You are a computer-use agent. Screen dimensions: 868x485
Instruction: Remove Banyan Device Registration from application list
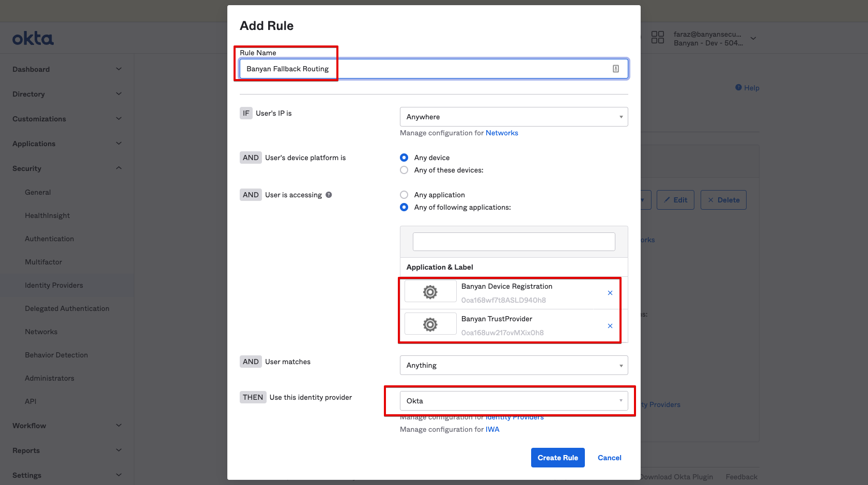click(x=610, y=293)
